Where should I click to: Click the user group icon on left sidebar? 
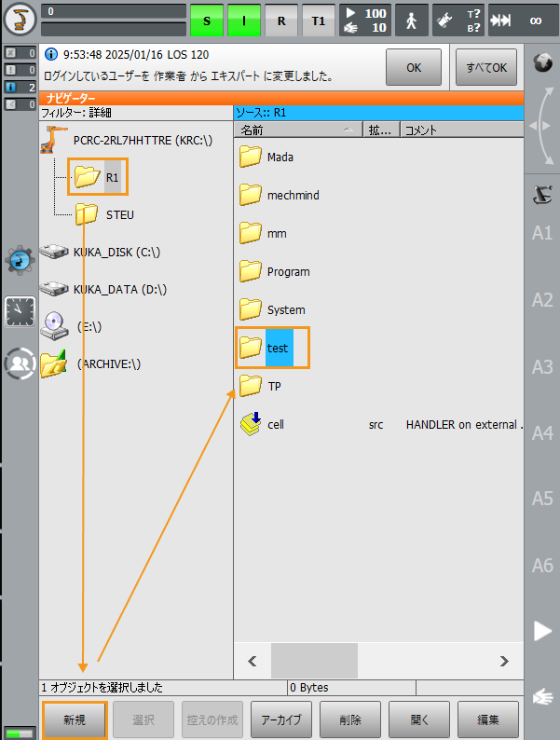[20, 363]
